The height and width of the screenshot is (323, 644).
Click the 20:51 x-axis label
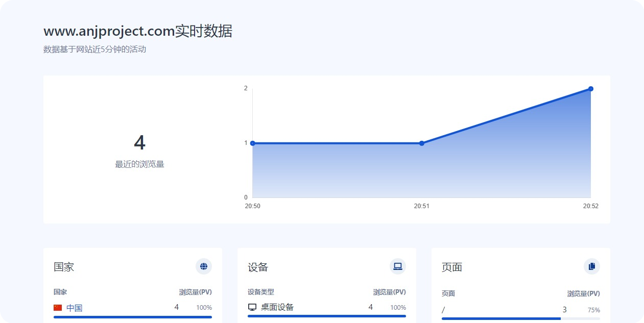click(421, 206)
